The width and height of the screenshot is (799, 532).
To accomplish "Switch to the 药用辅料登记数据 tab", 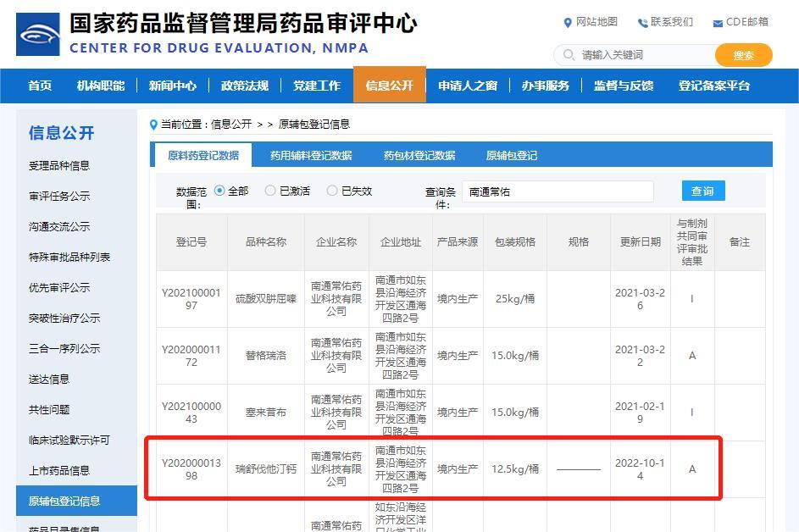I will click(312, 156).
